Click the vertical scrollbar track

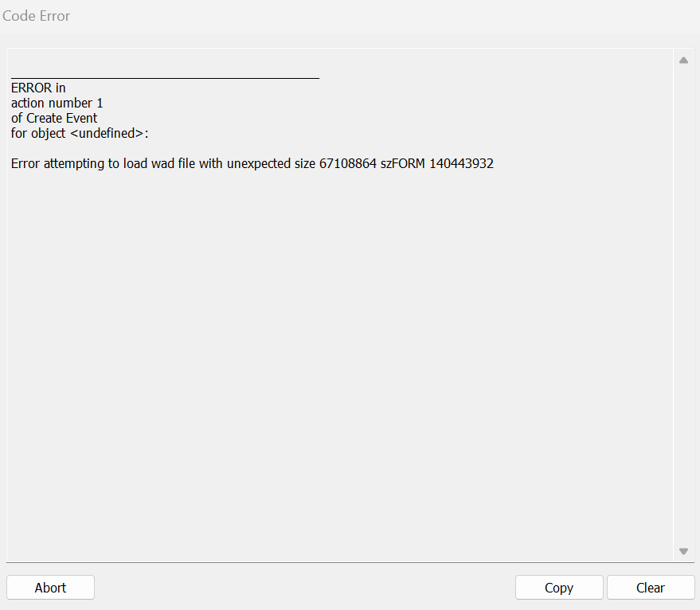click(683, 303)
